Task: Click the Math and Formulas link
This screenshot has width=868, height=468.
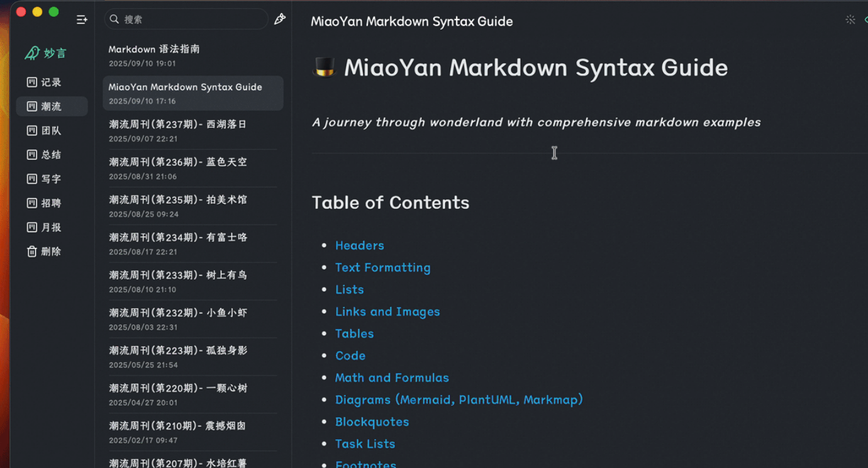Action: (x=392, y=377)
